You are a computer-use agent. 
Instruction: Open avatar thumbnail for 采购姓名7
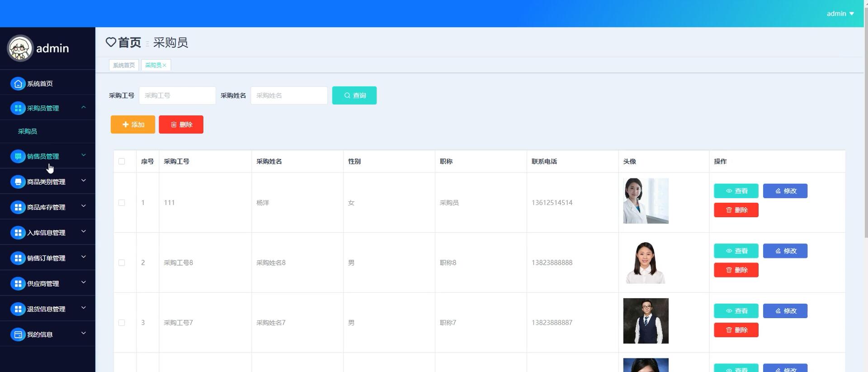click(646, 321)
